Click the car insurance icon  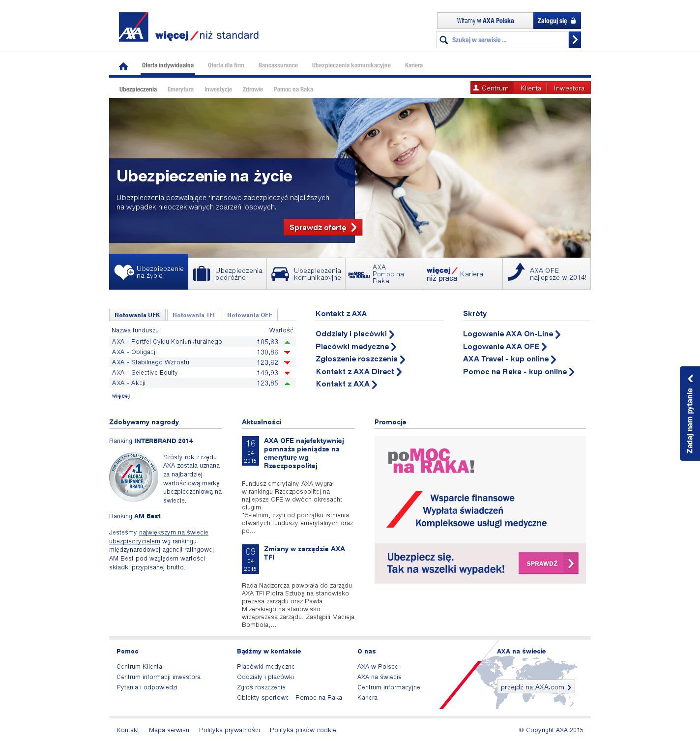(x=280, y=274)
